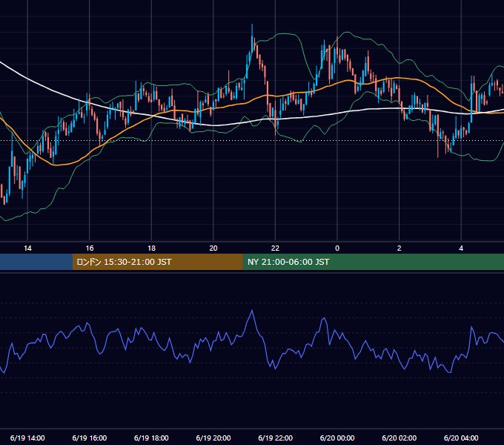Click the highest candlestick wick peak after 20:00
Image resolution: width=504 pixels, height=445 pixels.
(252, 24)
